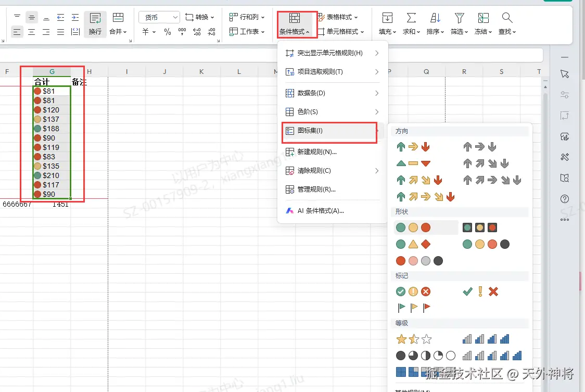Viewport: 585px width, 392px height.
Task: Choose 新建规则(N)... menu entry
Action: click(x=333, y=152)
